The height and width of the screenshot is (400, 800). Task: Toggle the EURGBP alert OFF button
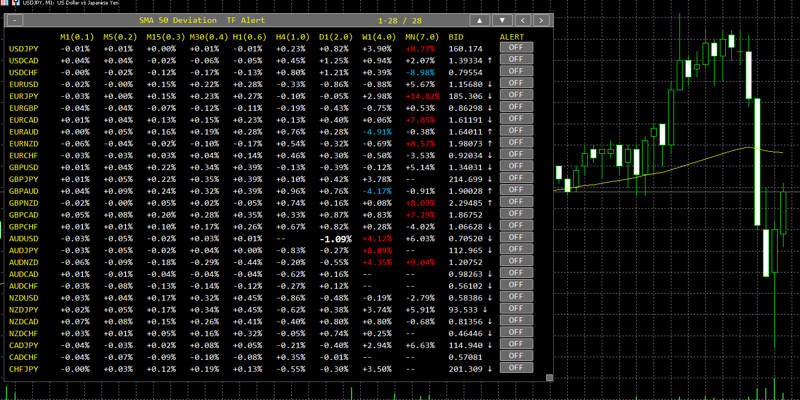tap(516, 107)
